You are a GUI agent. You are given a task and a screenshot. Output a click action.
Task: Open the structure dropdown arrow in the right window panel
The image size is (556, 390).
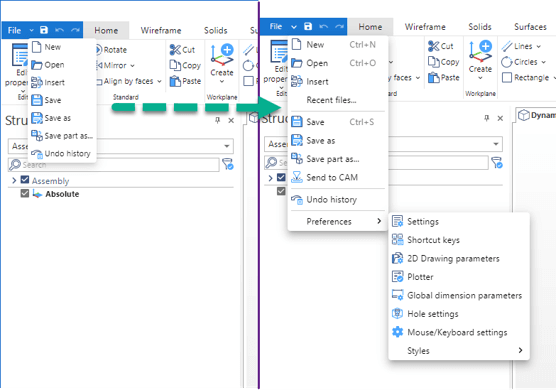(x=496, y=144)
